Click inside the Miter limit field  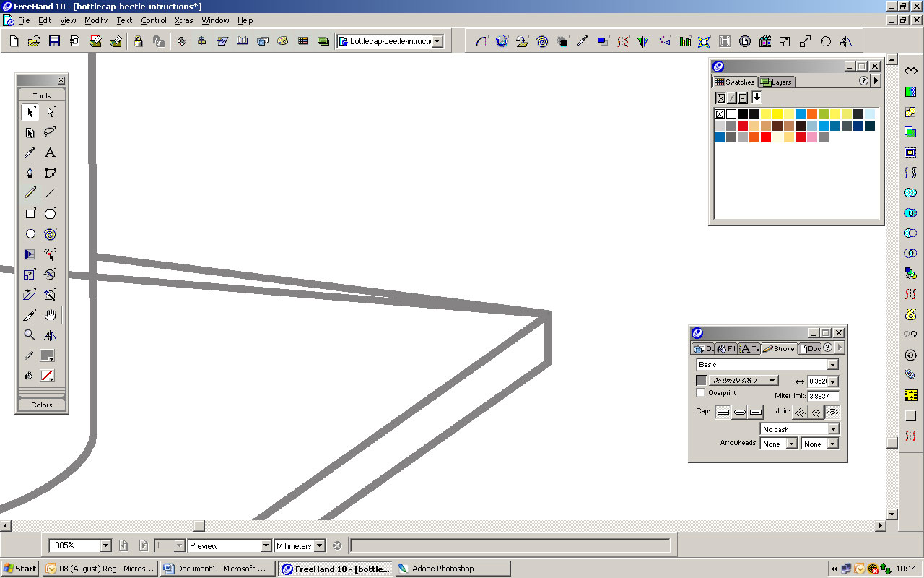point(824,396)
